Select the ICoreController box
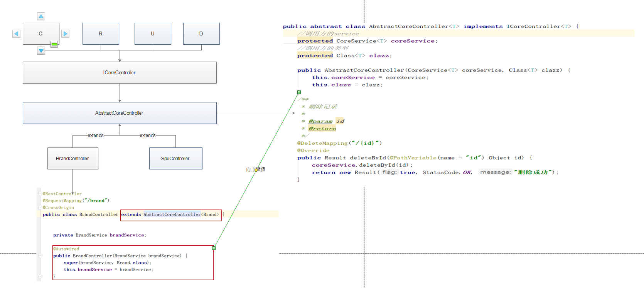The height and width of the screenshot is (288, 644). click(x=120, y=72)
